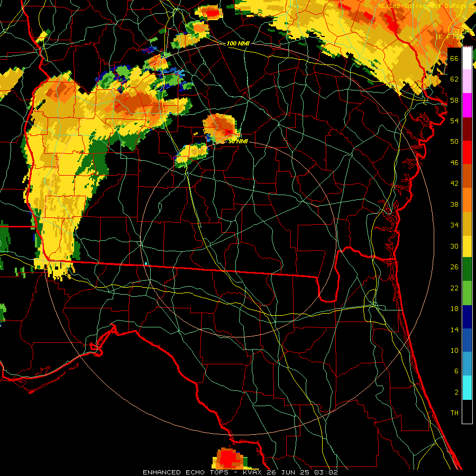The height and width of the screenshot is (476, 476).
Task: Select the light green legend swatch
Action: (467, 293)
